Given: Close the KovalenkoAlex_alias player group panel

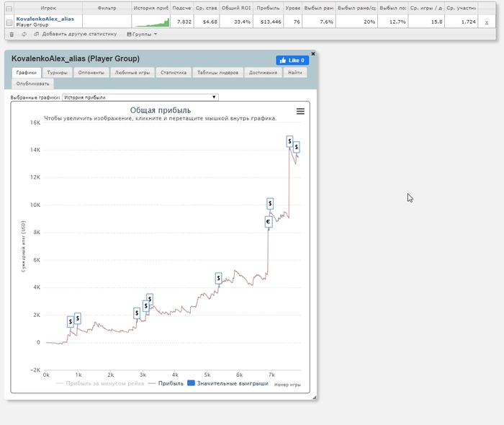Looking at the screenshot, I should point(313,54).
